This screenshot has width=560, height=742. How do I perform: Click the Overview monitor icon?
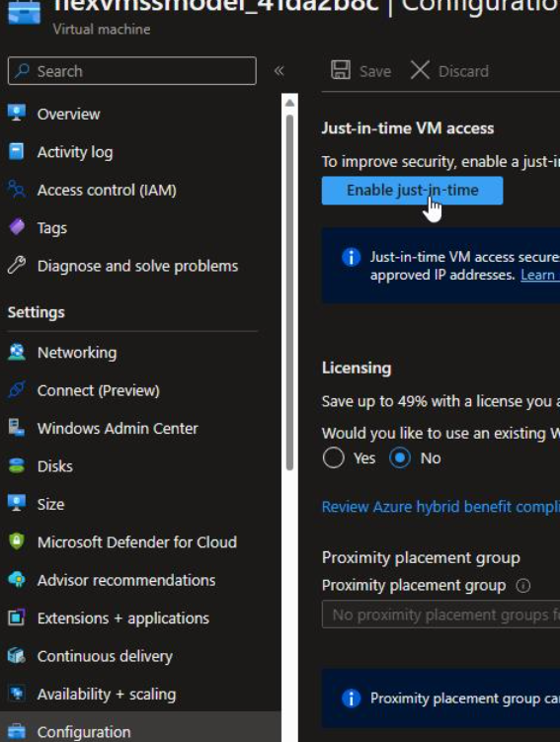point(17,114)
